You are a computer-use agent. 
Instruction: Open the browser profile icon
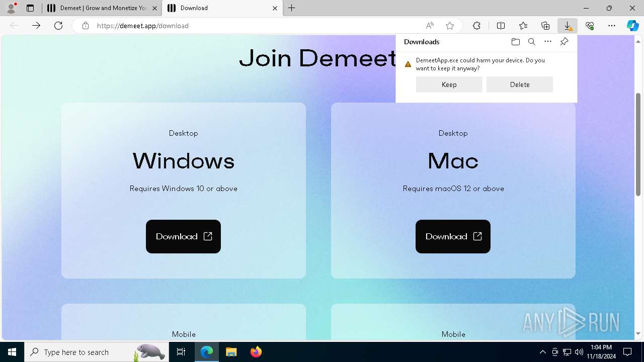tap(11, 8)
